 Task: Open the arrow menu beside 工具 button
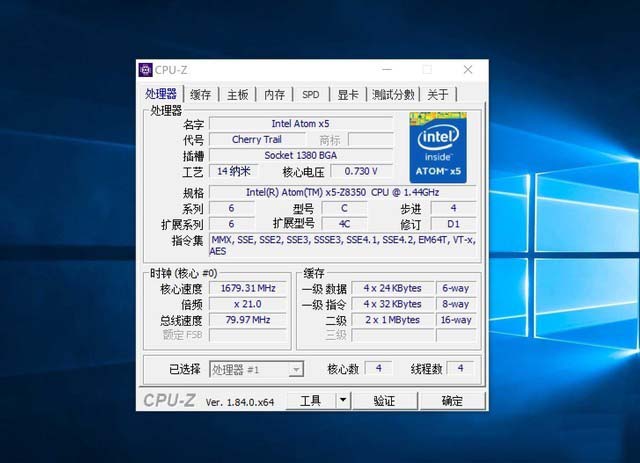(x=343, y=400)
